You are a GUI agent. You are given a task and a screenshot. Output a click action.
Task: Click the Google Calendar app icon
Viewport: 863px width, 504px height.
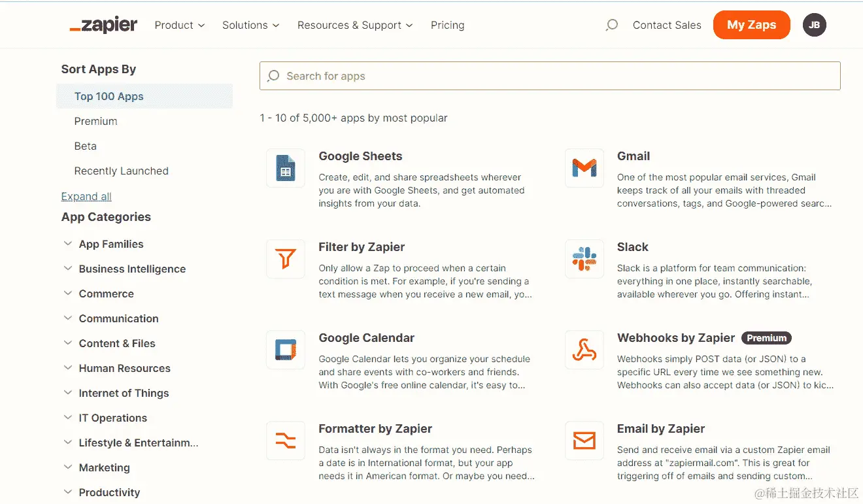click(x=286, y=350)
